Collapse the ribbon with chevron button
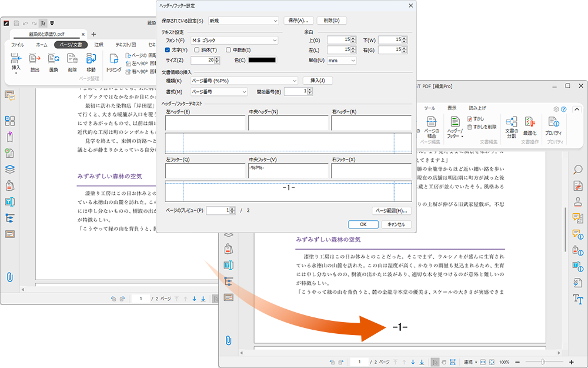This screenshot has height=368, width=588. [x=576, y=110]
